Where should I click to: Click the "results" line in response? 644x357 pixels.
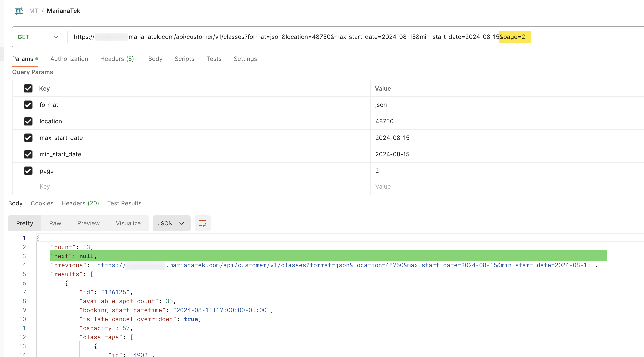72,274
